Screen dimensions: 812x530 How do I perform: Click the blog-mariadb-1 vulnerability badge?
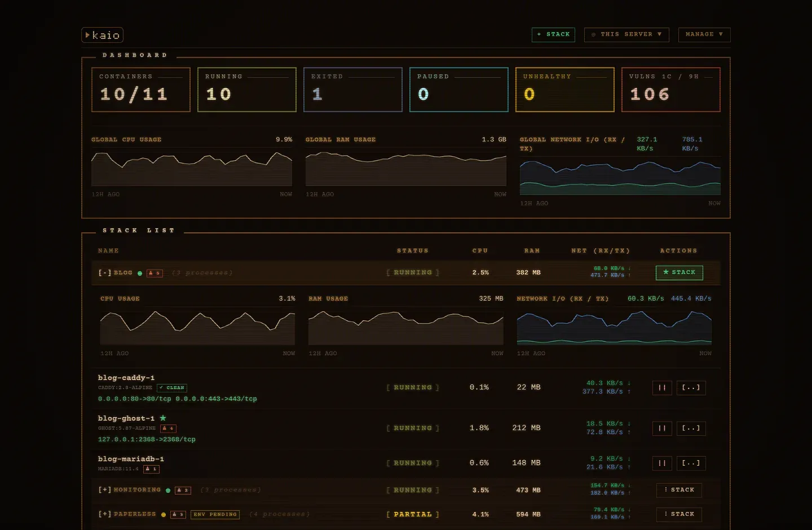151,469
